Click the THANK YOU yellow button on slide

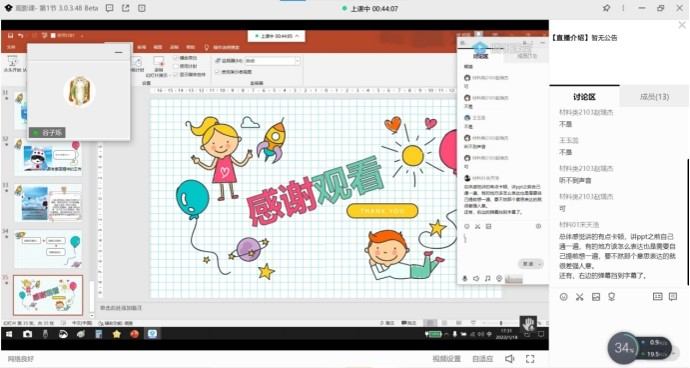pos(382,211)
